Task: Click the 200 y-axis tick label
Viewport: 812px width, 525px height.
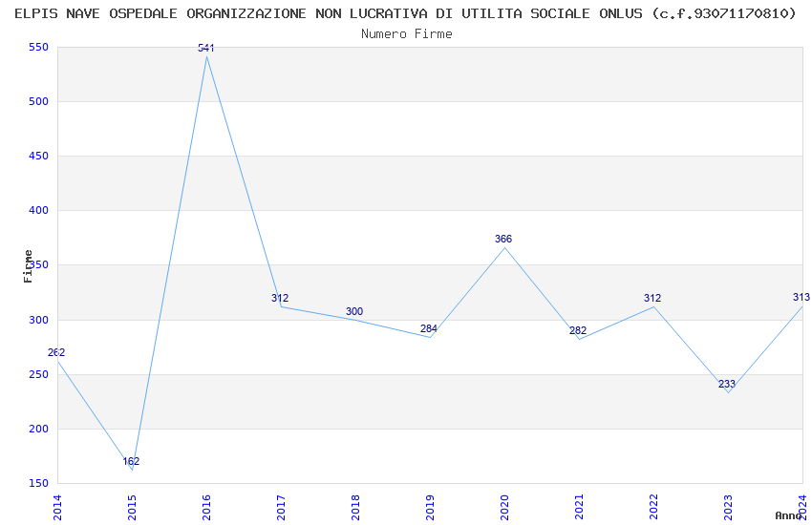Action: [39, 429]
